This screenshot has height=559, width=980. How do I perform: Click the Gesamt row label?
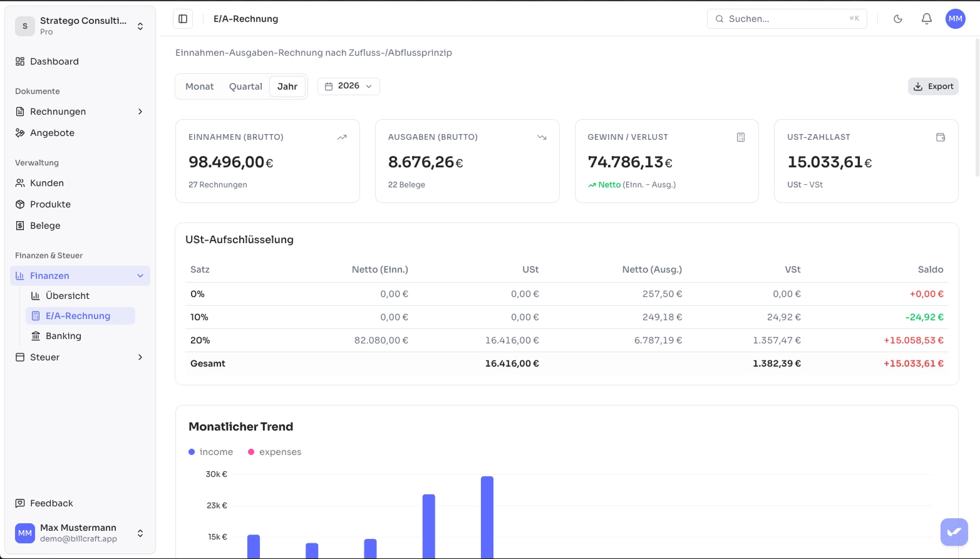point(208,363)
